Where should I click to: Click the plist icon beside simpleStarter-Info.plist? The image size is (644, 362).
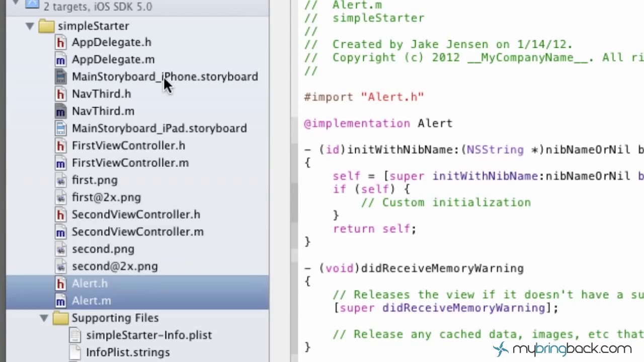click(x=74, y=335)
